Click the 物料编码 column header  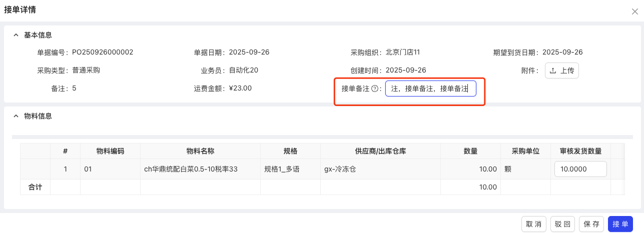tap(110, 151)
